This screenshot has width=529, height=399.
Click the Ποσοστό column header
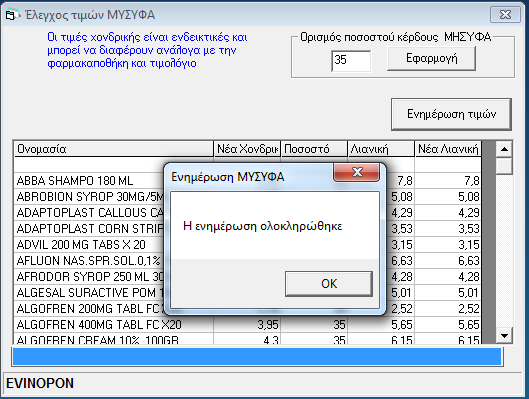314,149
